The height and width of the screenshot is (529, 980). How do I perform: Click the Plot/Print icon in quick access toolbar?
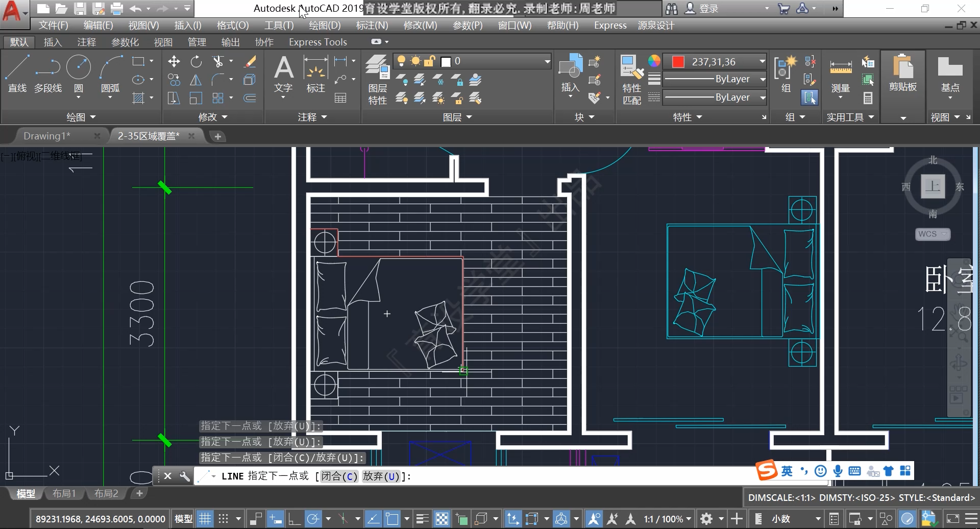(x=117, y=8)
